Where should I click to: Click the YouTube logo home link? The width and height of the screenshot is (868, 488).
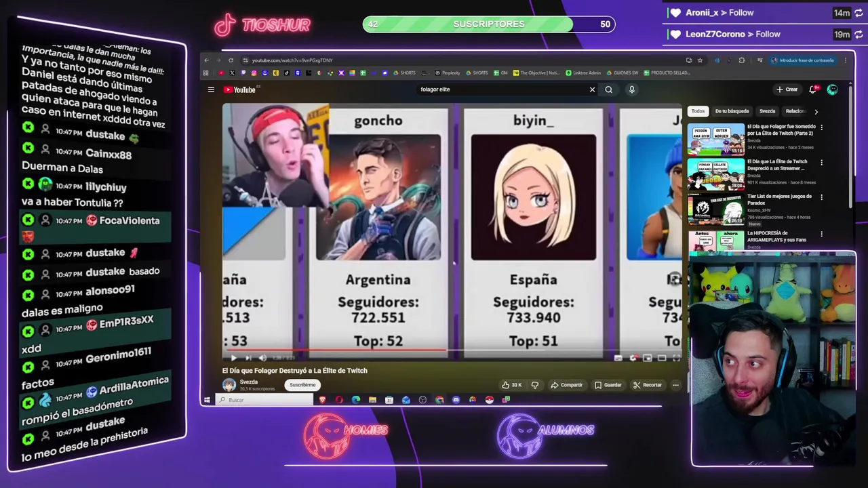(x=239, y=89)
